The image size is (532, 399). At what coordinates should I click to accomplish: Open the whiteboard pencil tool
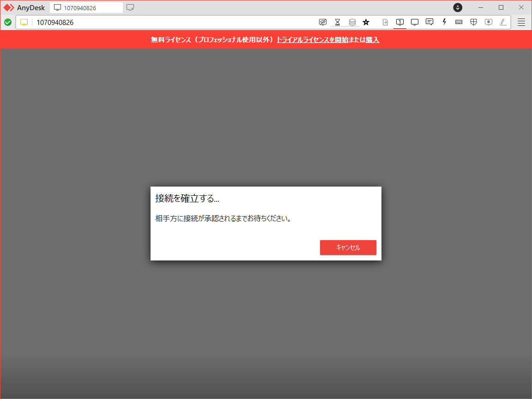[503, 22]
